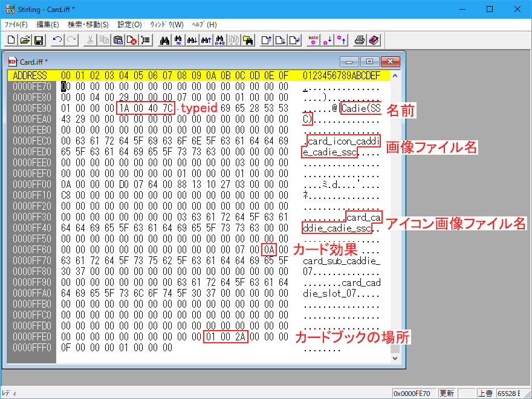Open the 設定(O) menu
The image size is (532, 399).
tap(129, 25)
